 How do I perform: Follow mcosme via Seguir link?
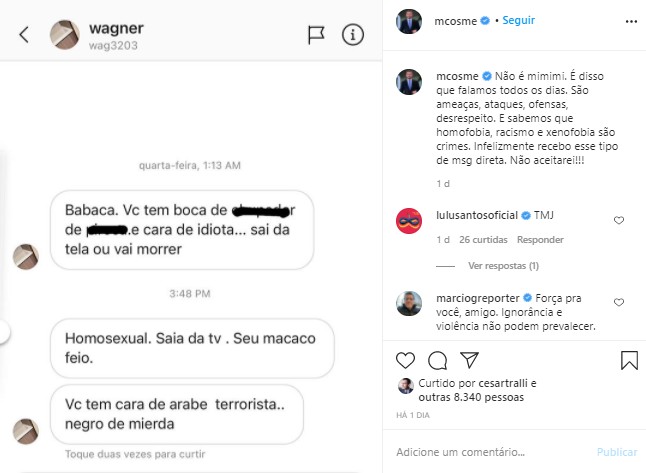point(518,20)
